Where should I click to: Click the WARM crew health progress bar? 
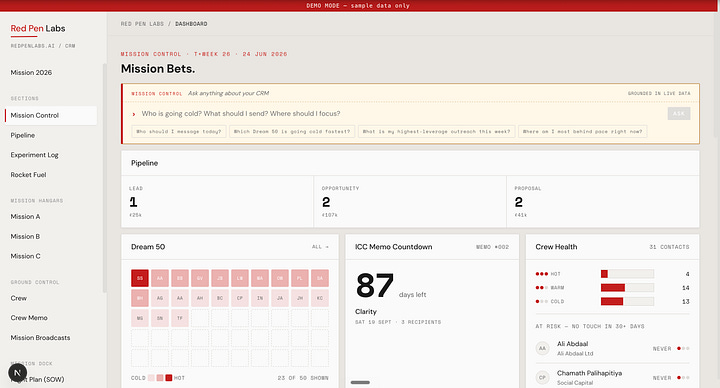tap(627, 287)
